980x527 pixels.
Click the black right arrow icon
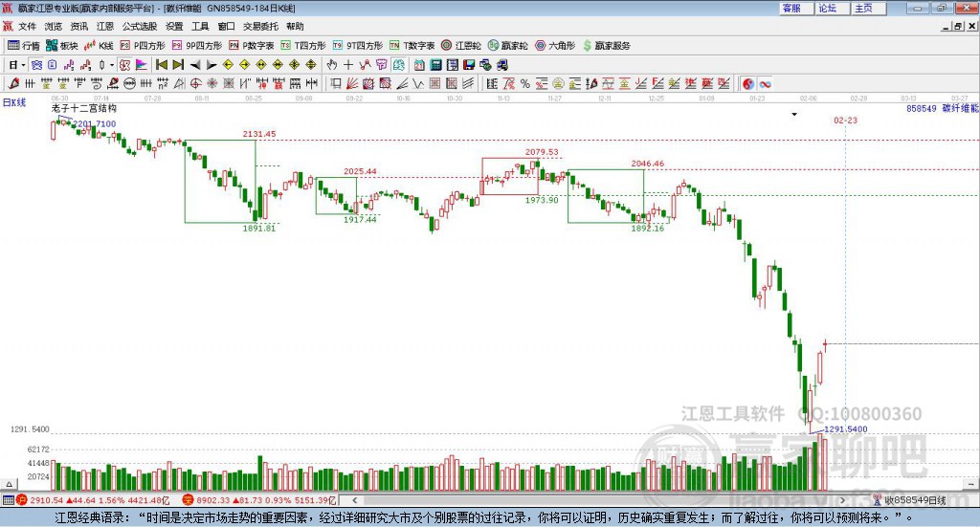pos(212,65)
